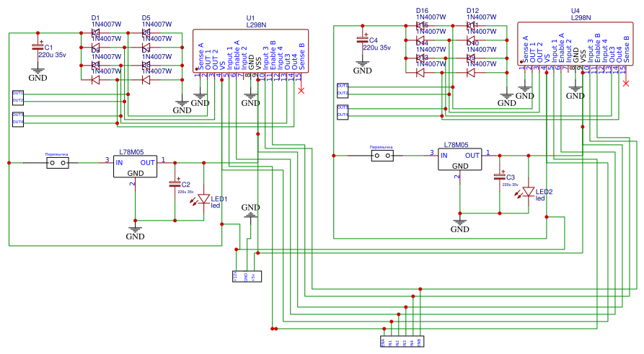
Task: Click 'Sense B' pin label on U4
Action: coord(626,49)
